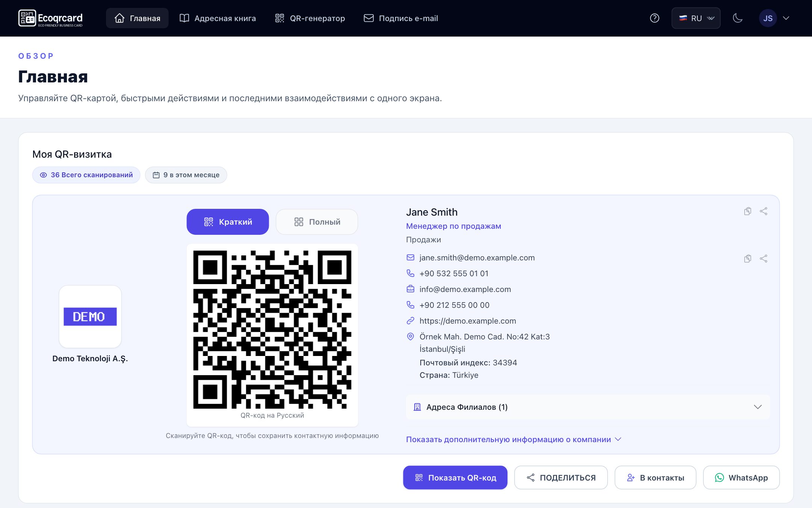Click Менеджер по продажам title text

click(x=453, y=226)
